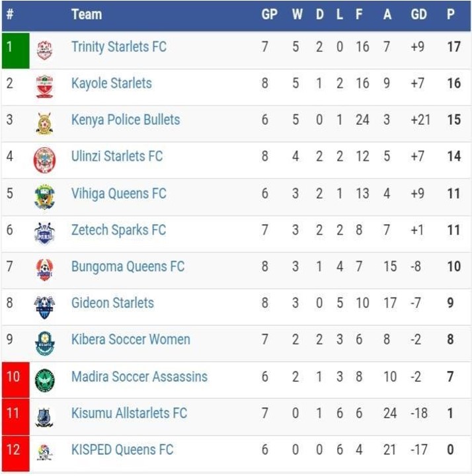The height and width of the screenshot is (476, 472).
Task: Click the KISPED Queens FC logo
Action: click(44, 452)
